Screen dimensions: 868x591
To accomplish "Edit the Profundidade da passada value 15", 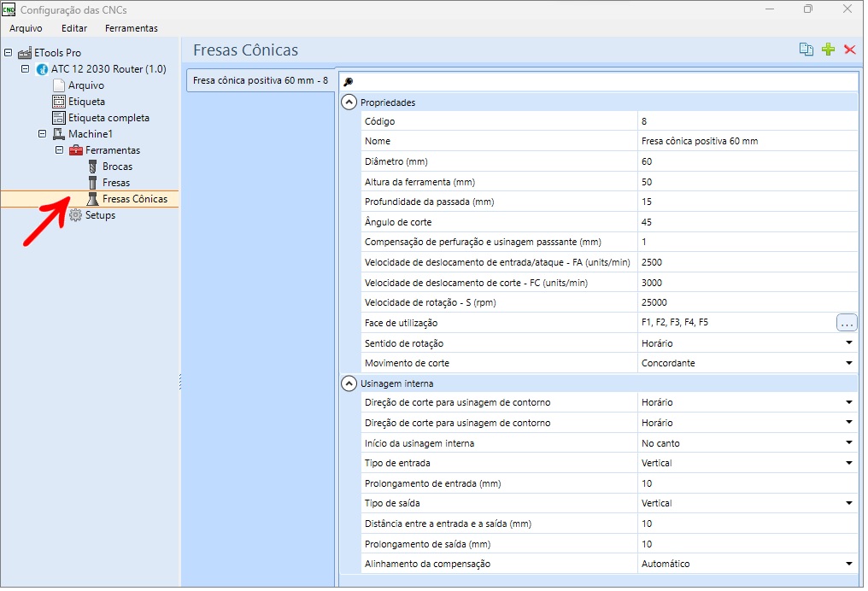I will pos(748,202).
